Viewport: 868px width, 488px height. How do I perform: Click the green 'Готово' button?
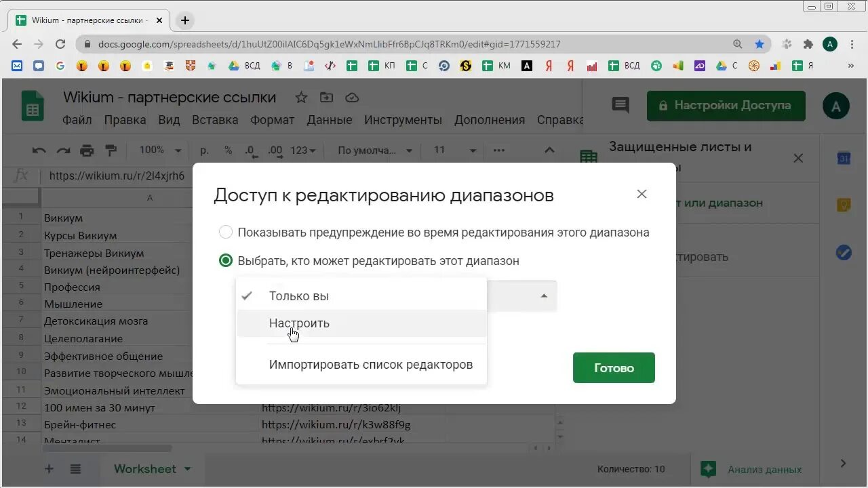(614, 368)
